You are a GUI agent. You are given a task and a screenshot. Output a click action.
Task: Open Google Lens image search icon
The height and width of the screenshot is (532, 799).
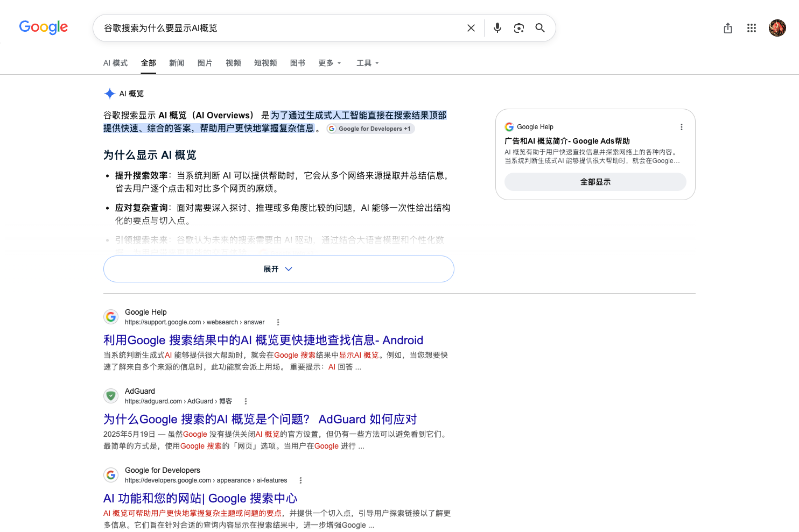[x=519, y=28]
